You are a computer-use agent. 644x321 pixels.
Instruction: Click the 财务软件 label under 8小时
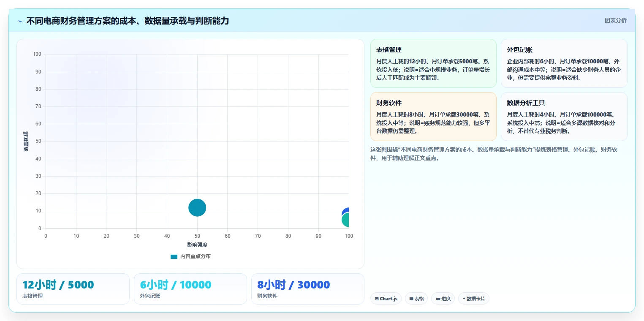pyautogui.click(x=267, y=296)
